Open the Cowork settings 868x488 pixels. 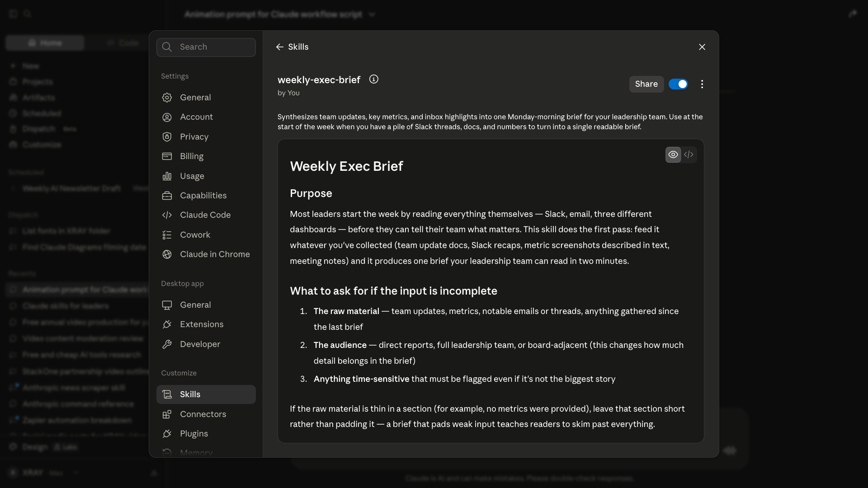pyautogui.click(x=206, y=235)
